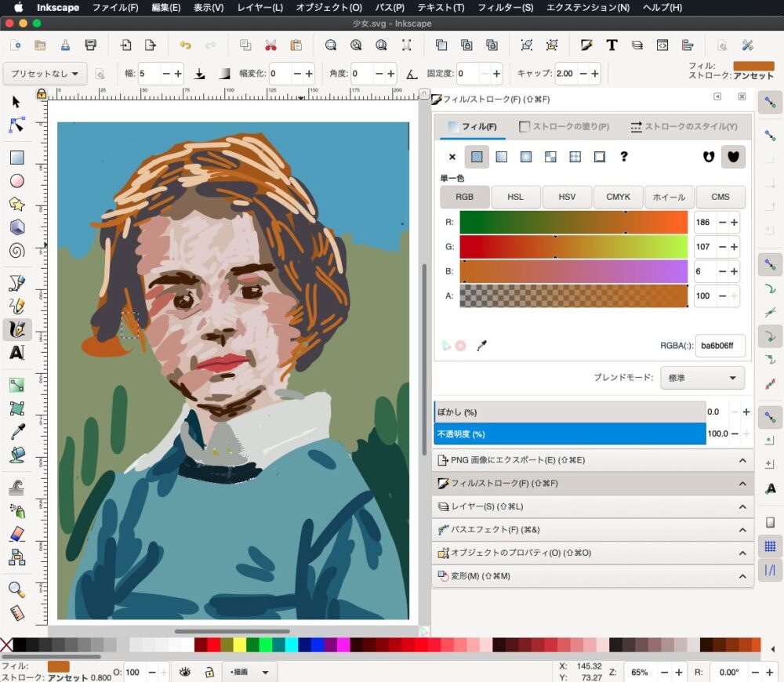Click the CMYK color mode button

click(x=618, y=197)
